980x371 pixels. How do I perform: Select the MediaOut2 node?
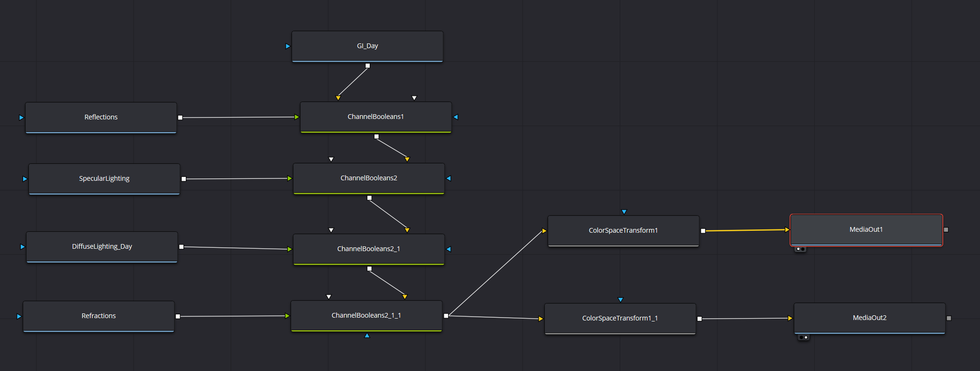(x=870, y=318)
